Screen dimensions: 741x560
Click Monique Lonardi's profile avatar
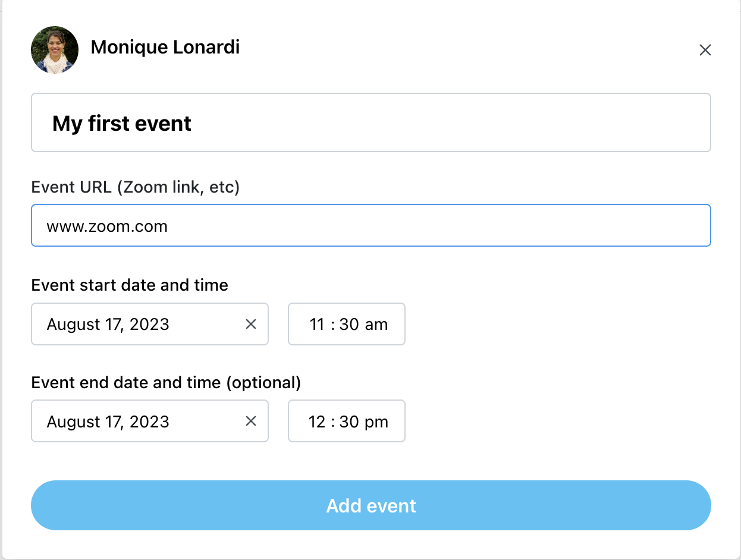pyautogui.click(x=55, y=50)
